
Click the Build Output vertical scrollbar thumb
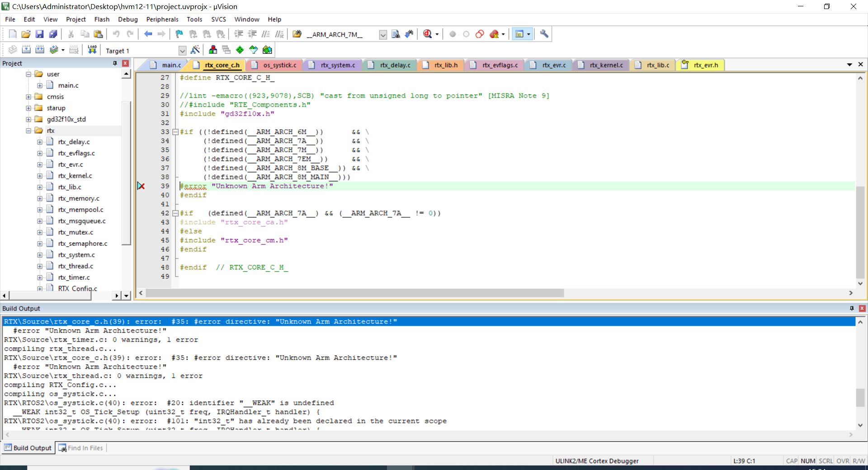(860, 398)
